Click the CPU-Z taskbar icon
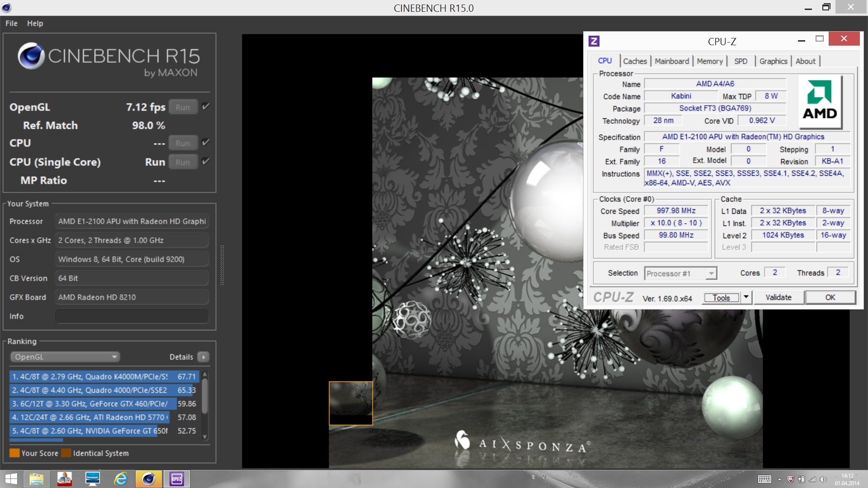Viewport: 868px width, 488px height. click(x=177, y=479)
